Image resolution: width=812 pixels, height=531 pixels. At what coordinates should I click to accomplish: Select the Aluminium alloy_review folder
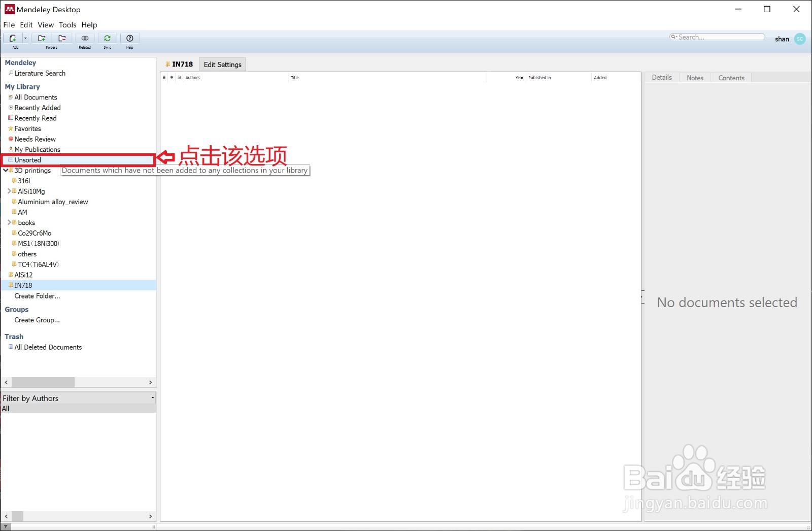(53, 202)
